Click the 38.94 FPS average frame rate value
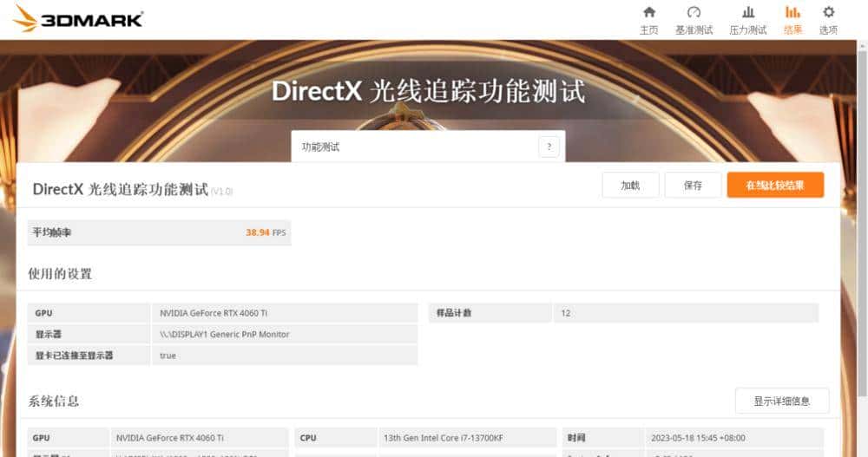 tap(266, 232)
